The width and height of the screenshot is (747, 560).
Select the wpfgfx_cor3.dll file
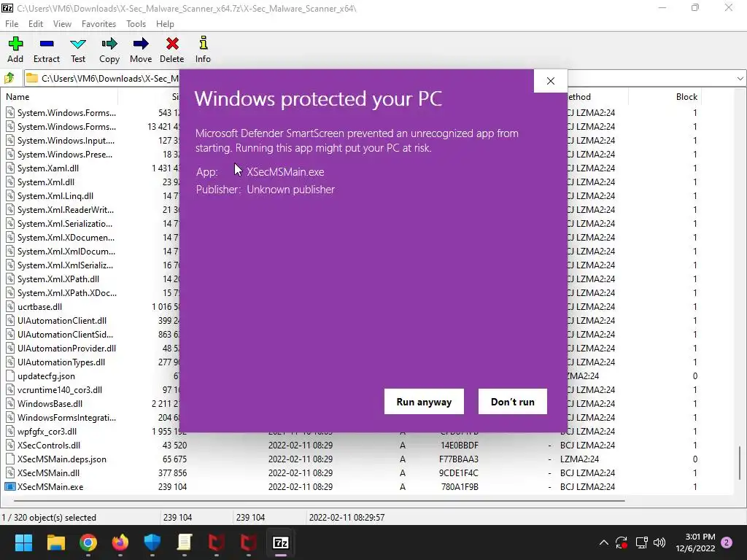pyautogui.click(x=47, y=432)
